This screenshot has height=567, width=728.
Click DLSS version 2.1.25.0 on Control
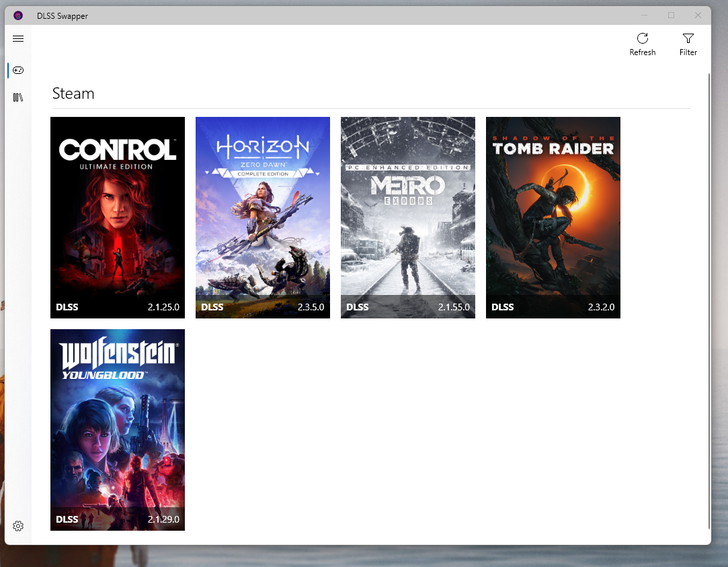click(163, 307)
